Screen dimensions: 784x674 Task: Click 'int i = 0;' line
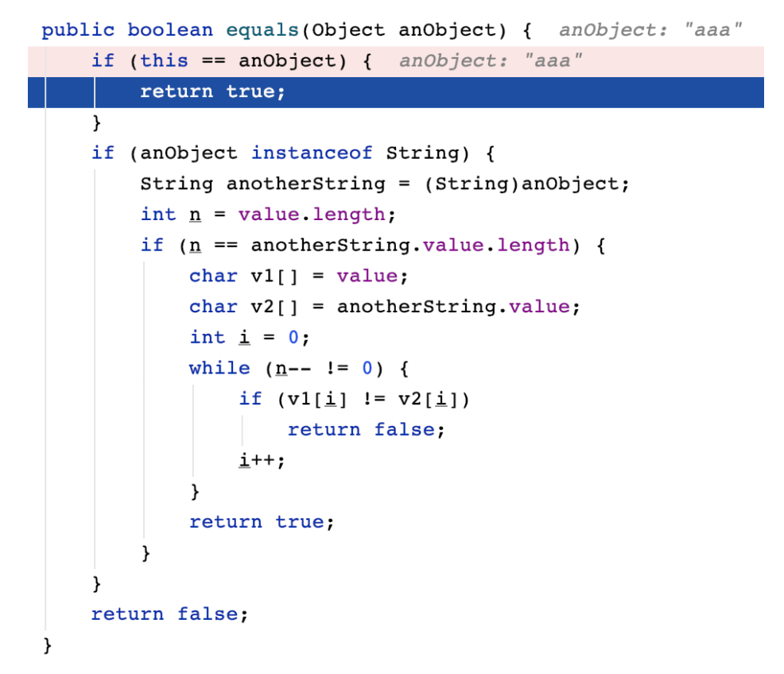[250, 338]
